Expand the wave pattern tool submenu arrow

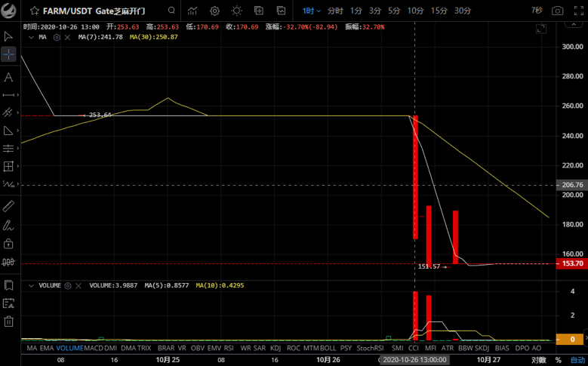(17, 183)
